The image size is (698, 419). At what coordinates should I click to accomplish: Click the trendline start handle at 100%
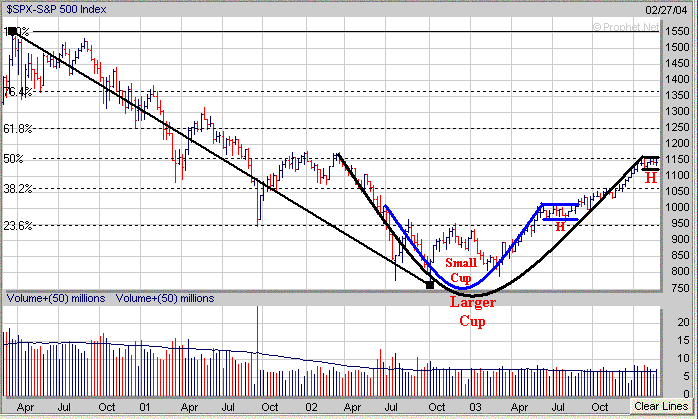coord(12,31)
